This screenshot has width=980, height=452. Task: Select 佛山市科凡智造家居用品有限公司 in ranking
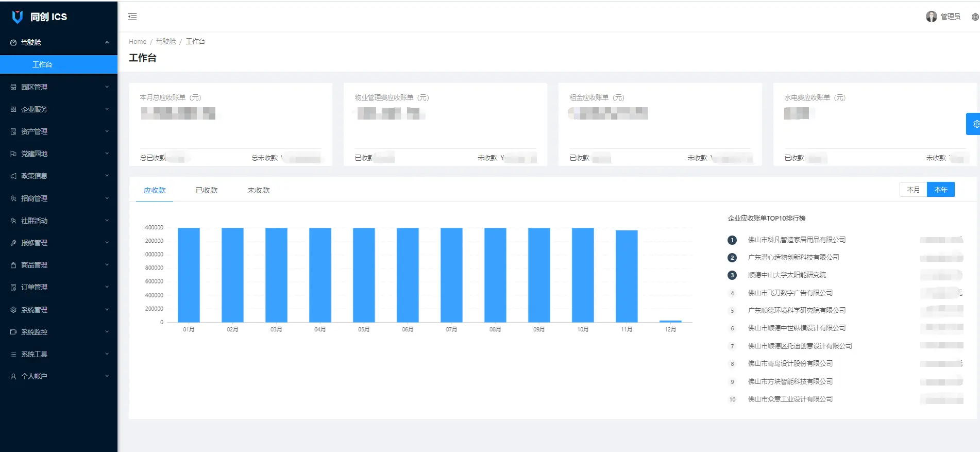click(x=797, y=240)
